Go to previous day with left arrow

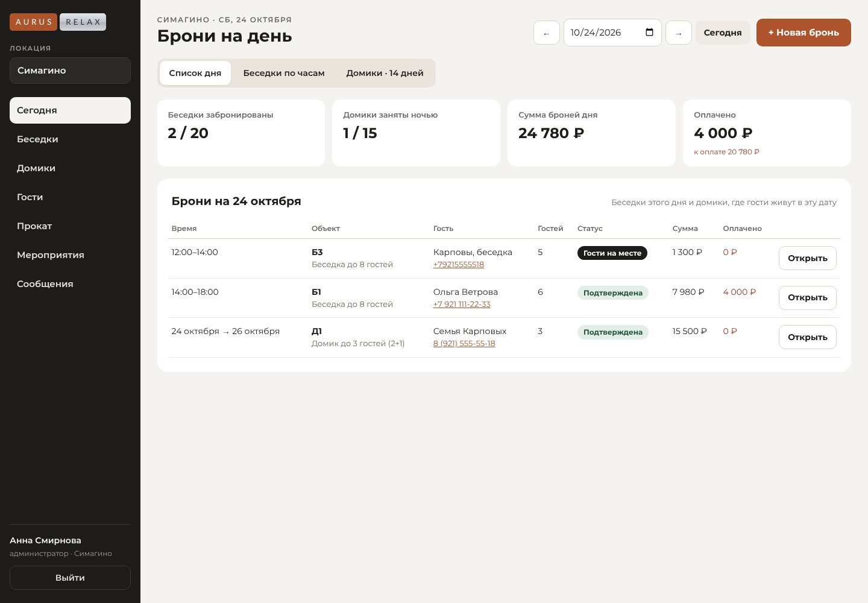(x=547, y=33)
